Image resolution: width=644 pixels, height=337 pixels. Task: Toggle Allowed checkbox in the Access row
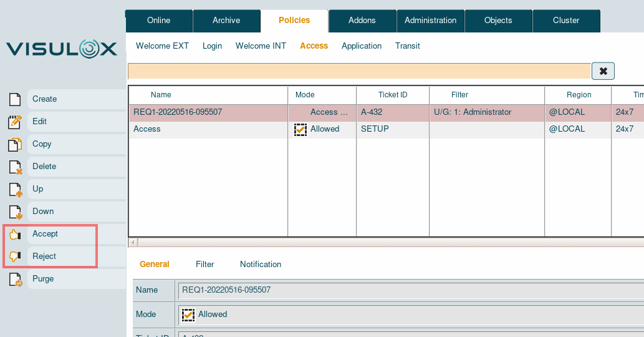300,129
